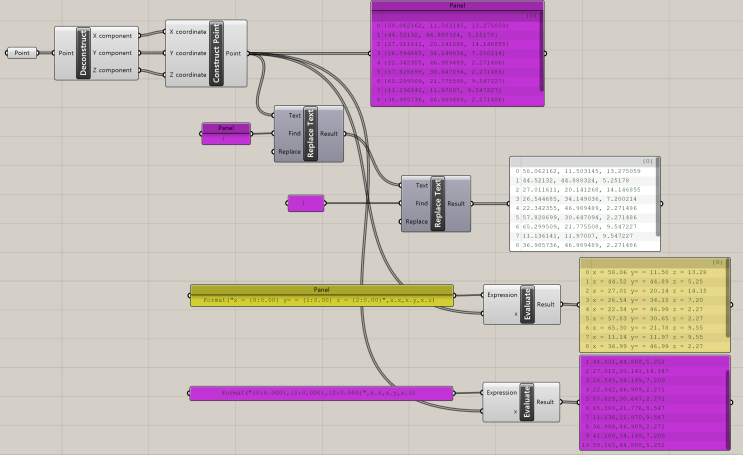The height and width of the screenshot is (455, 743).
Task: Click Text input of Replace Text feeding white panel
Action: (422, 185)
